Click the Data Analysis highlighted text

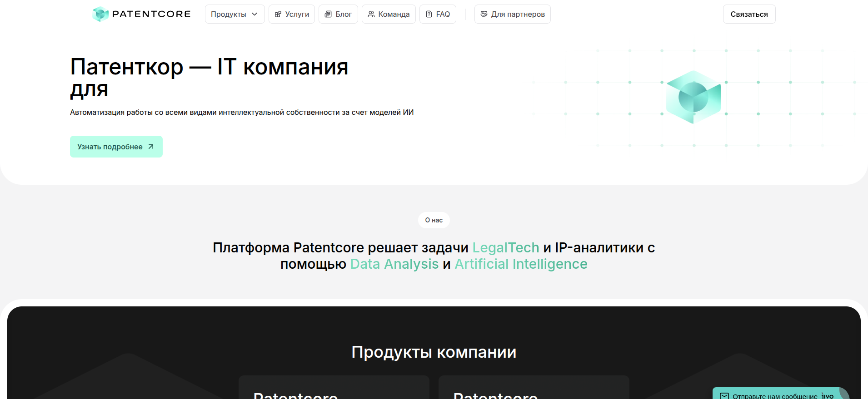pyautogui.click(x=394, y=264)
